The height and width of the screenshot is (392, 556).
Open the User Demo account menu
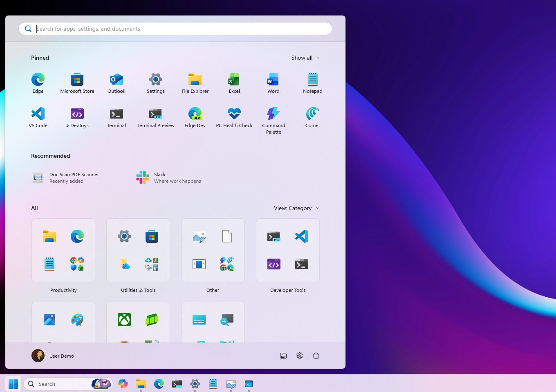tap(53, 356)
